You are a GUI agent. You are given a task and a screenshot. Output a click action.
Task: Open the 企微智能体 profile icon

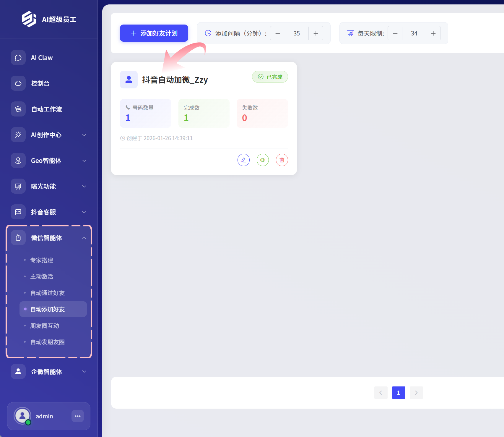[18, 371]
